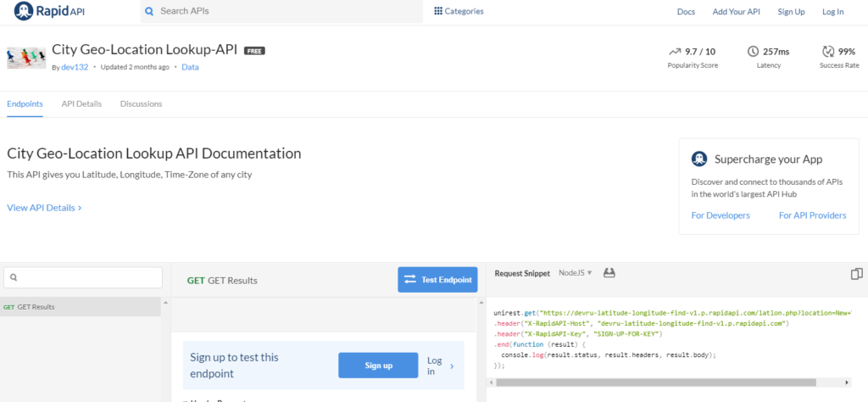Click the API pushpin thumbnail image
This screenshot has width=868, height=402.
(x=26, y=57)
